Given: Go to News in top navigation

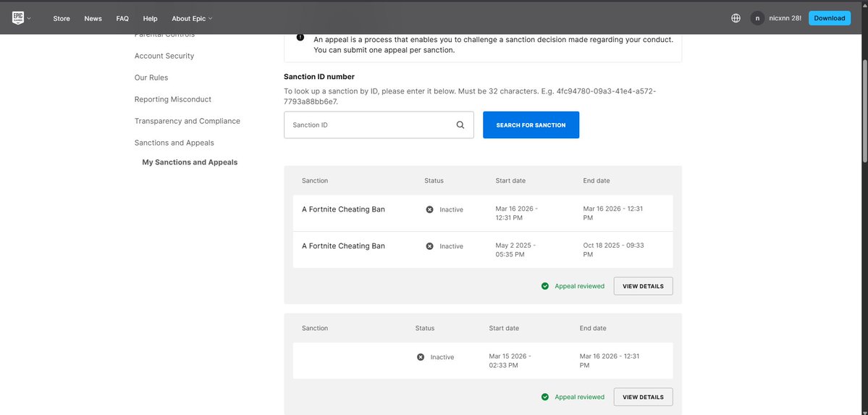Looking at the screenshot, I should 93,18.
